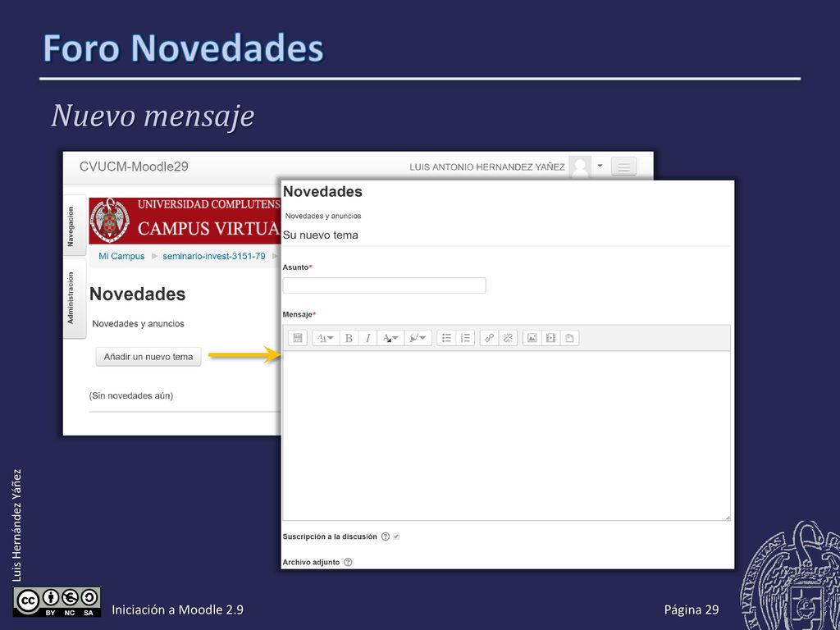This screenshot has width=840, height=630.
Task: Expand the editor toolbar toggle icon
Action: click(x=298, y=338)
